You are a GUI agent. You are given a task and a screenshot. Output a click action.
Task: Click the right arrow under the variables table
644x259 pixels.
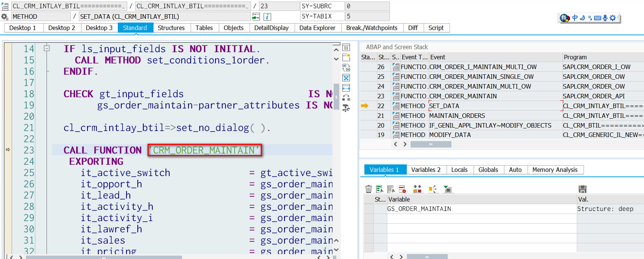(401, 257)
